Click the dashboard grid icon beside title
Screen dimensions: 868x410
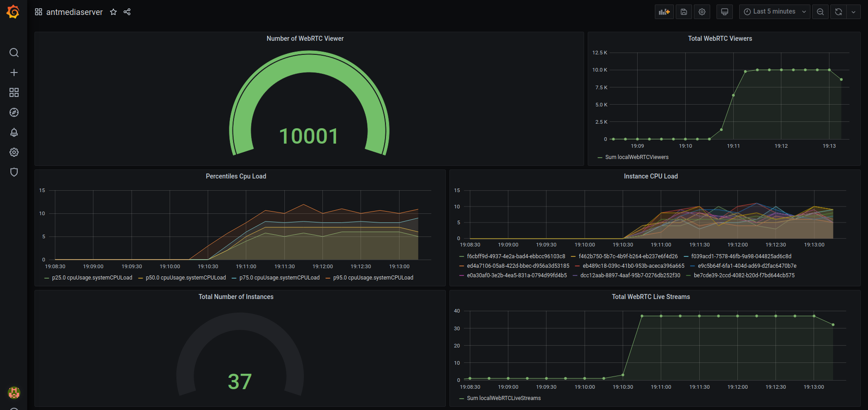click(39, 12)
